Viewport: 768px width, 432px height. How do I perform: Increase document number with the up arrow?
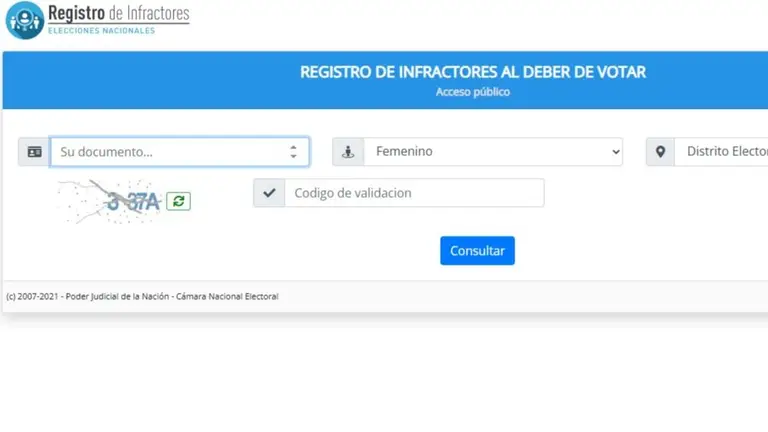[293, 147]
